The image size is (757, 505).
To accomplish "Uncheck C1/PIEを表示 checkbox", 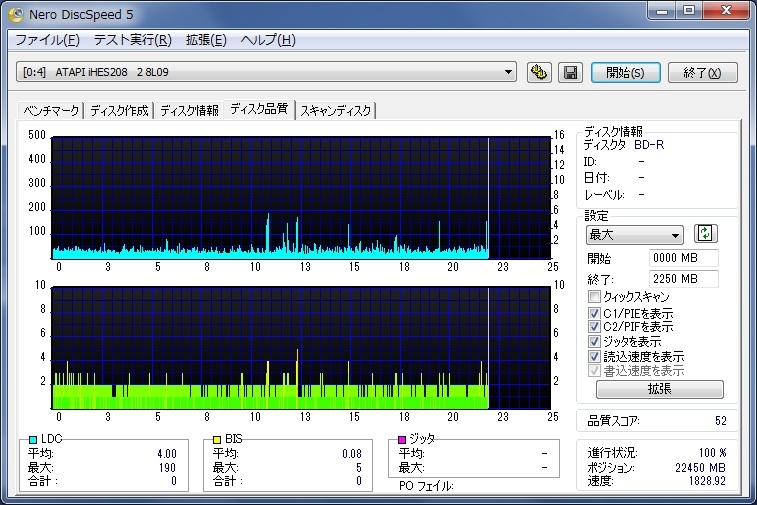I will coord(595,312).
